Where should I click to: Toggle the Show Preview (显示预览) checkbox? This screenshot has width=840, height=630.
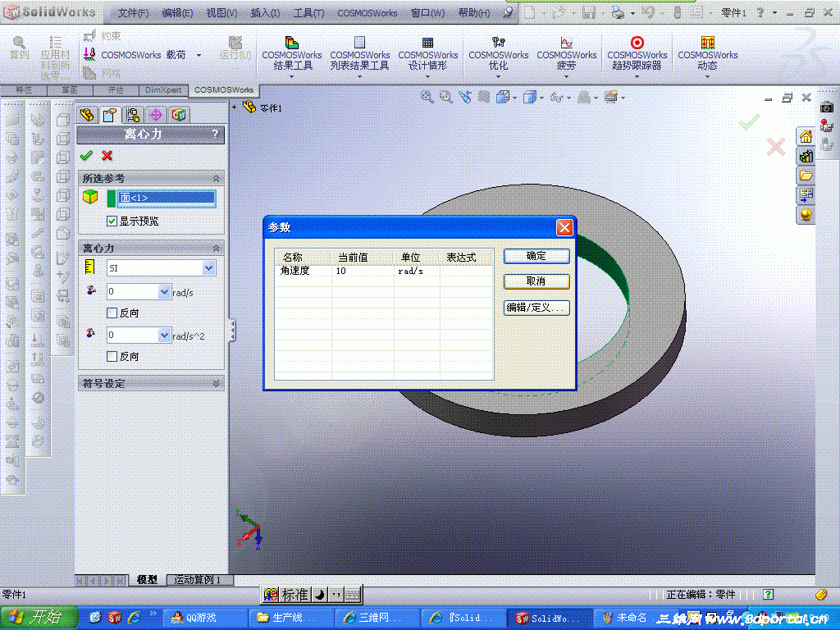tap(112, 221)
